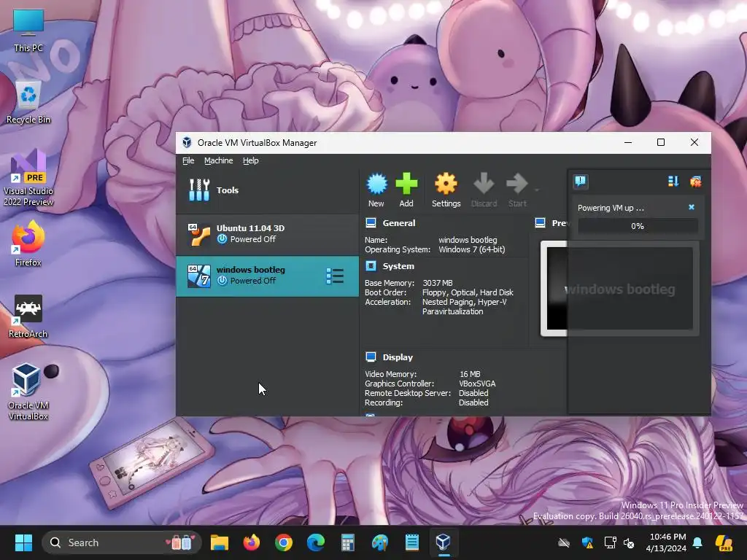Click the Windows 7 OS icon in list

pyautogui.click(x=198, y=276)
